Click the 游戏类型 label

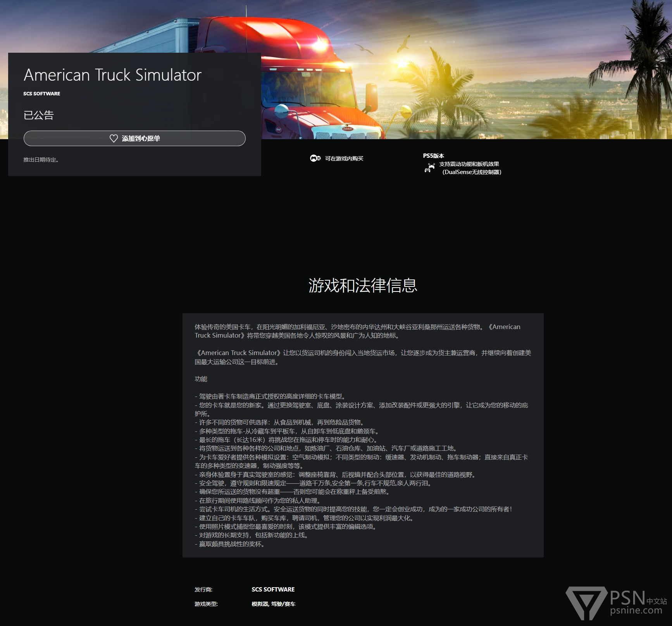(206, 604)
